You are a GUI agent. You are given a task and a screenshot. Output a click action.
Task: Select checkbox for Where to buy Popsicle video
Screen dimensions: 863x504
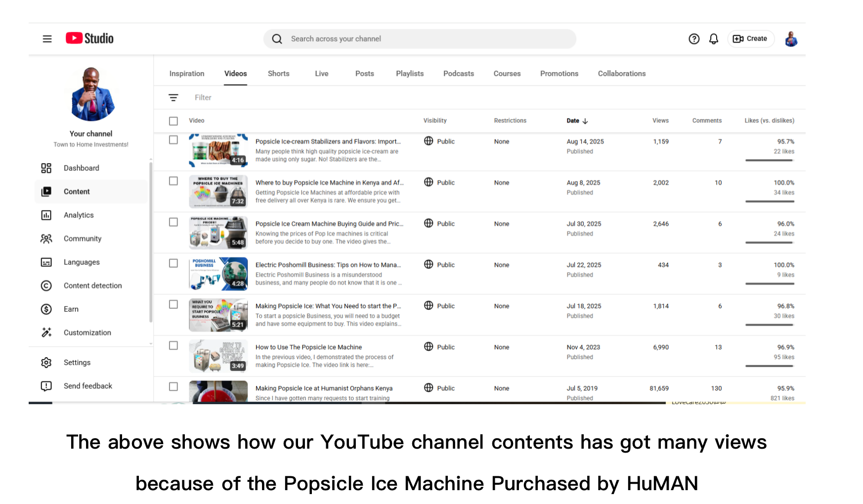click(173, 181)
